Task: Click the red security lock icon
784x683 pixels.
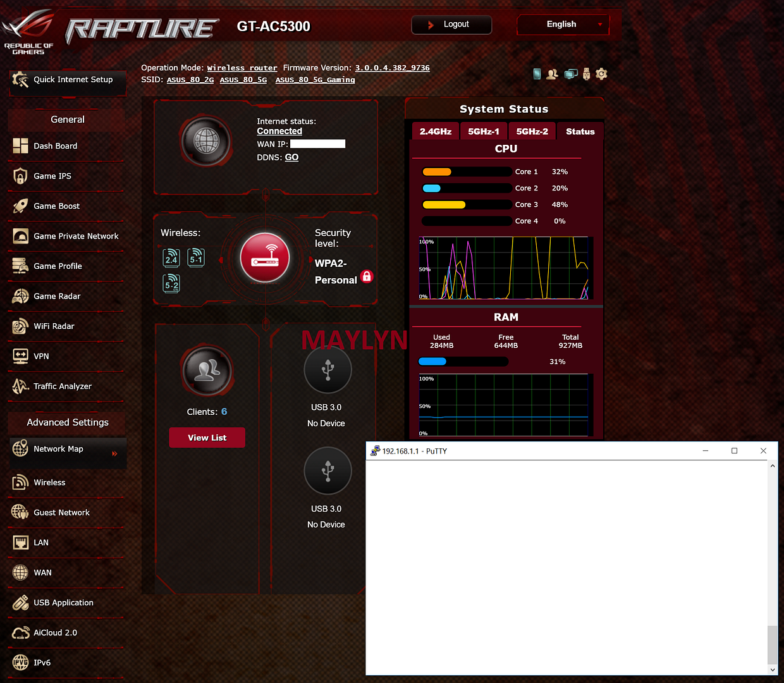Action: click(x=367, y=276)
